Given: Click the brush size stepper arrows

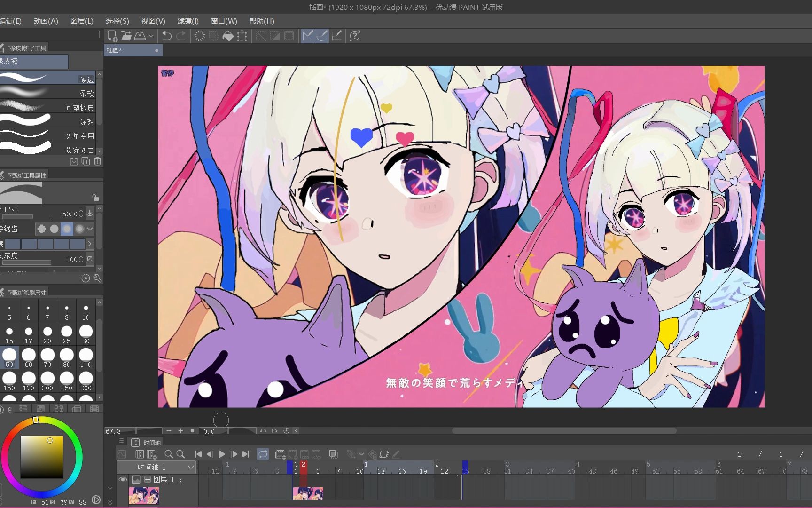Looking at the screenshot, I should (x=81, y=214).
